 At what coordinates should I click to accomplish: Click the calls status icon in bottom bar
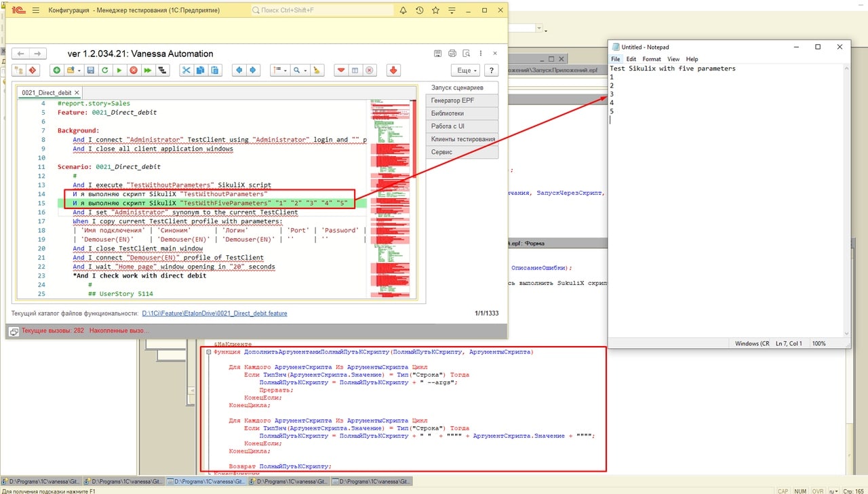pyautogui.click(x=14, y=331)
